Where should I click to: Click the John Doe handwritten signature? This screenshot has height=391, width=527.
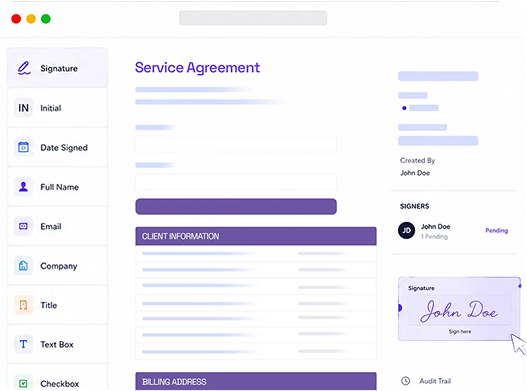[x=459, y=311]
